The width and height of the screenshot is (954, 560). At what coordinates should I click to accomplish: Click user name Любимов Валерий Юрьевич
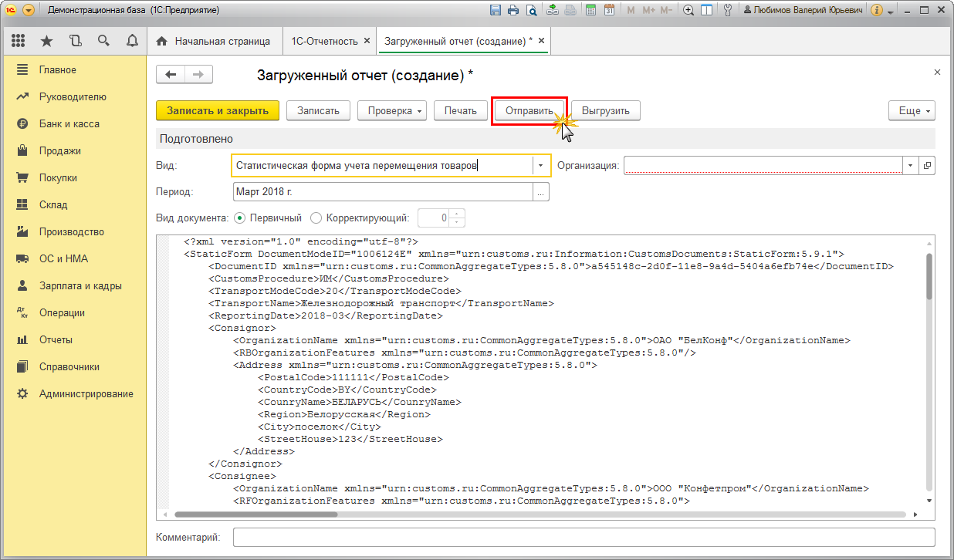tap(803, 11)
